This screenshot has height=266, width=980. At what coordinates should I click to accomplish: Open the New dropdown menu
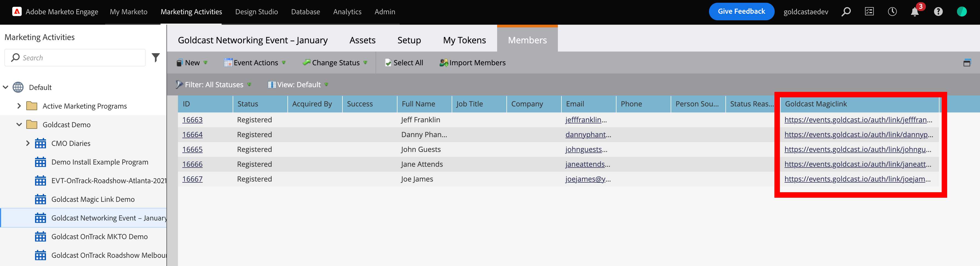[x=192, y=63]
